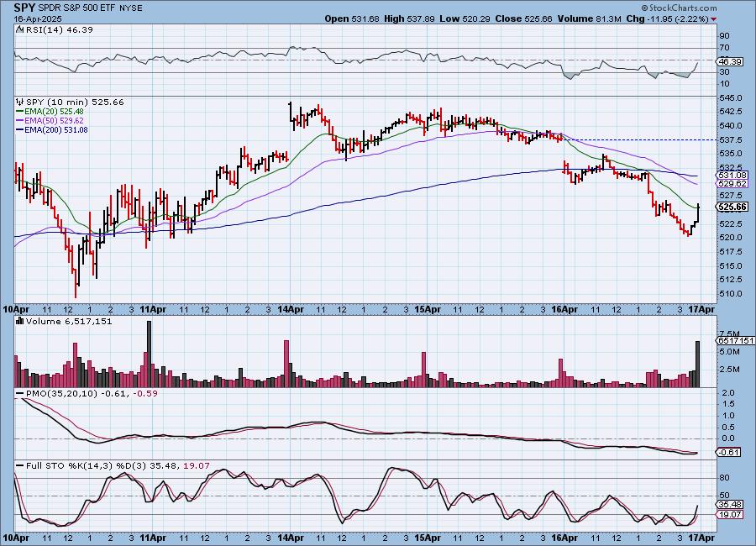Image resolution: width=756 pixels, height=546 pixels.
Task: Click the 510.0 price axis label
Action: [x=731, y=294]
